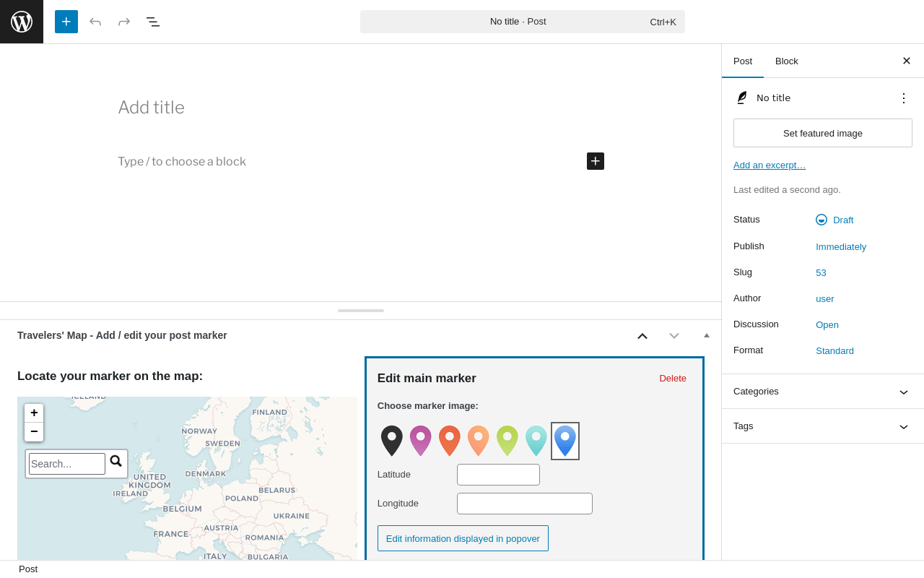
Task: Open the document overview list icon
Action: click(153, 22)
